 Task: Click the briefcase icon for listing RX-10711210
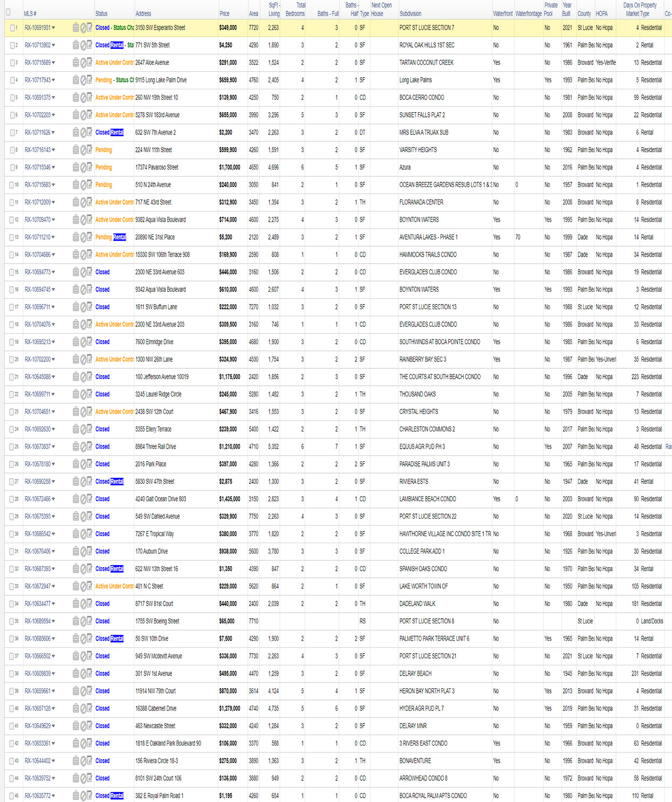(x=75, y=237)
